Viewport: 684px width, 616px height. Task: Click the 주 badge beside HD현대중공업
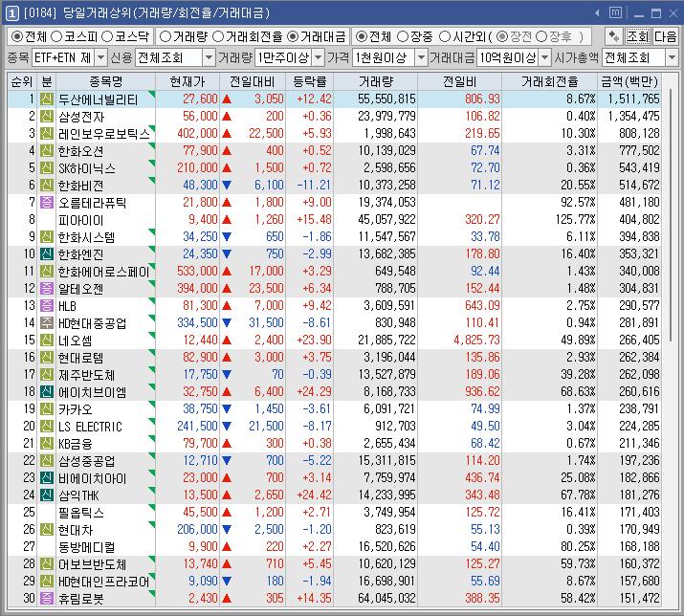click(47, 323)
